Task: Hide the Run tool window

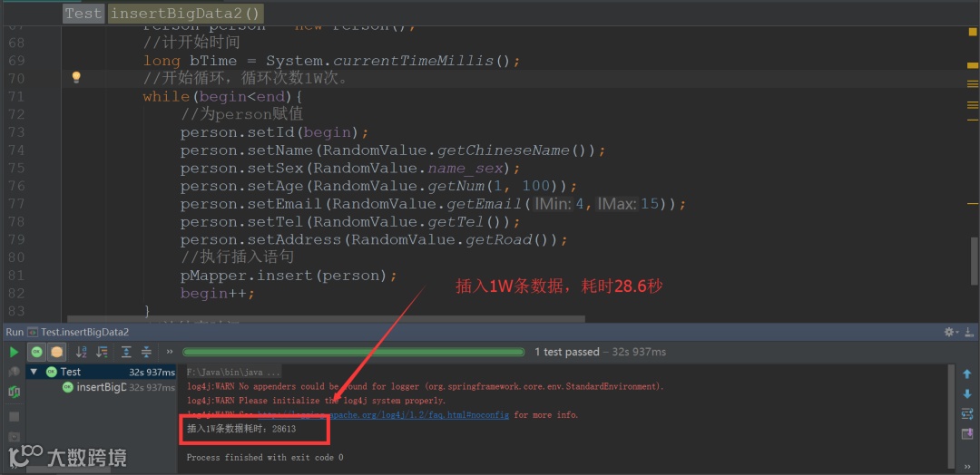Action: (970, 332)
